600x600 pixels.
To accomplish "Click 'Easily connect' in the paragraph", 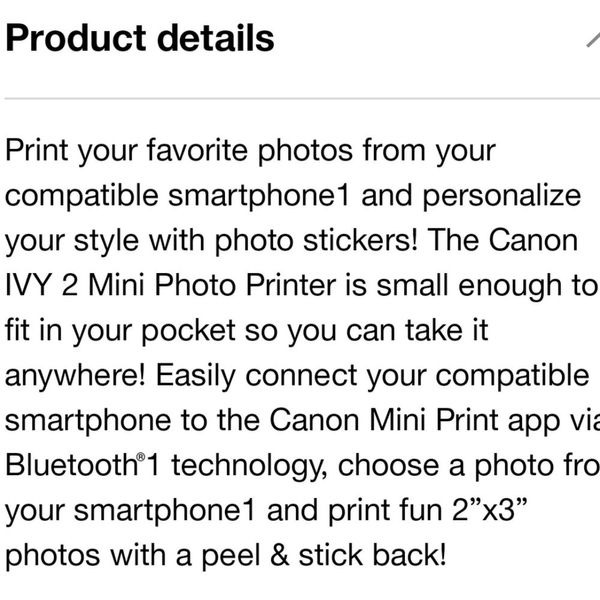I will 256,375.
